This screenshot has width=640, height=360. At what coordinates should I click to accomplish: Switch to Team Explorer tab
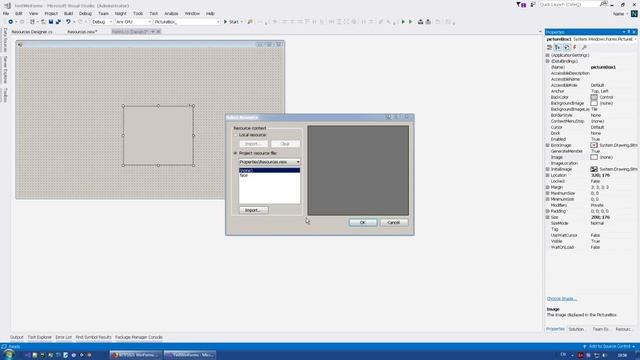coord(600,329)
